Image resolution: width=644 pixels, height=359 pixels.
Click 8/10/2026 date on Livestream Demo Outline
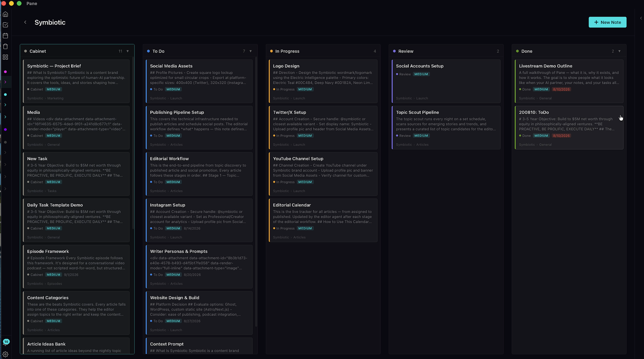tap(561, 89)
